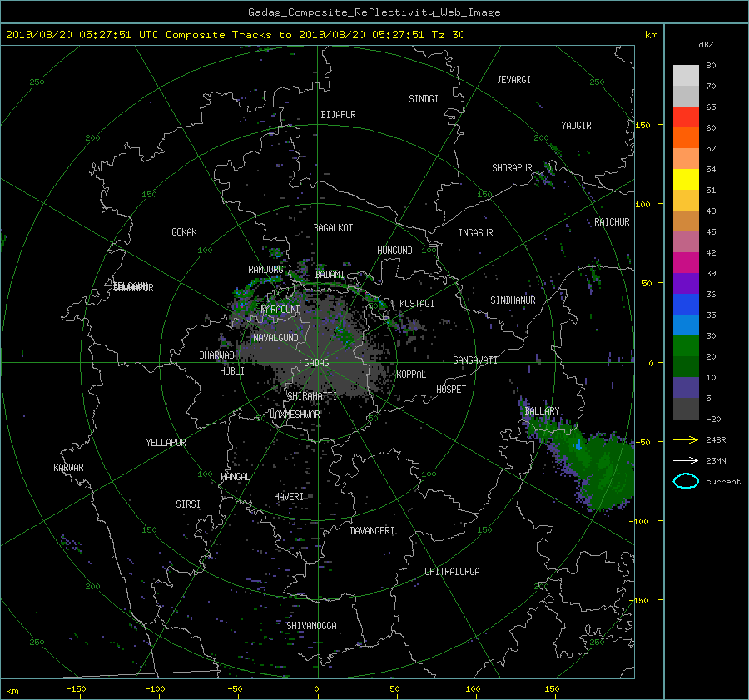
Task: Select the magenta 39 dBZ swatch
Action: (686, 263)
